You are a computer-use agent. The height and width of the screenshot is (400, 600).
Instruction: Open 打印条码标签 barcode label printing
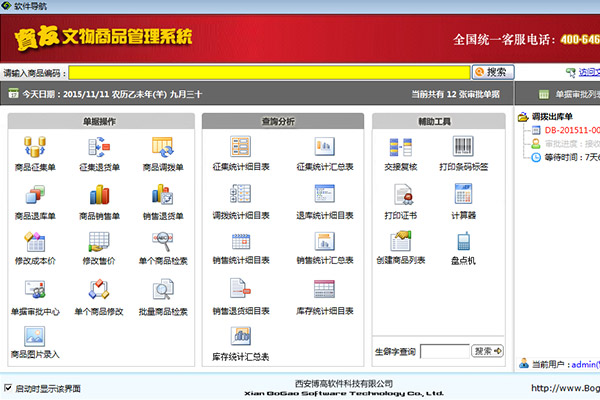[463, 148]
